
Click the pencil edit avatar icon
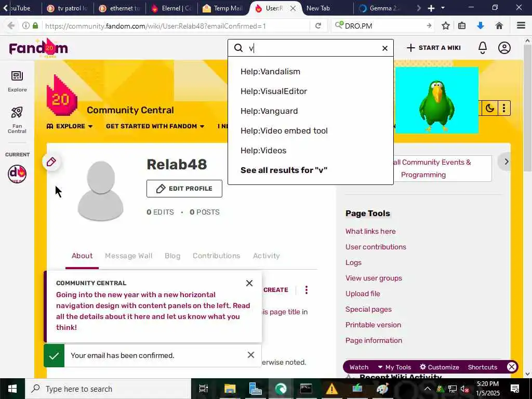[51, 162]
